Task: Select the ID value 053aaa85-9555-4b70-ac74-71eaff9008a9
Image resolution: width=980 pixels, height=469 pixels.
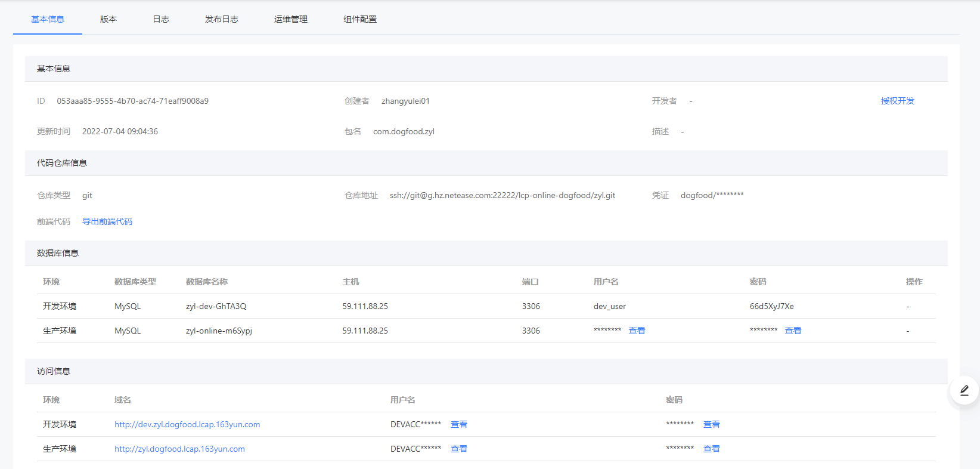Action: [133, 101]
